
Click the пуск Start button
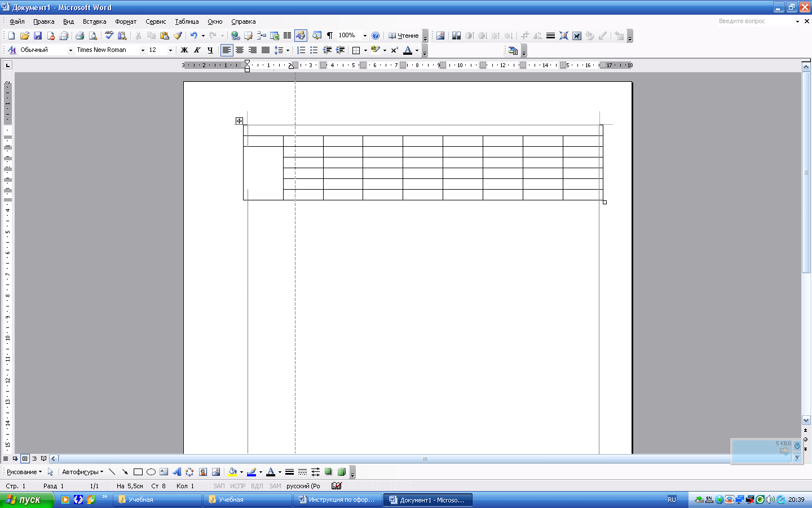click(x=27, y=500)
